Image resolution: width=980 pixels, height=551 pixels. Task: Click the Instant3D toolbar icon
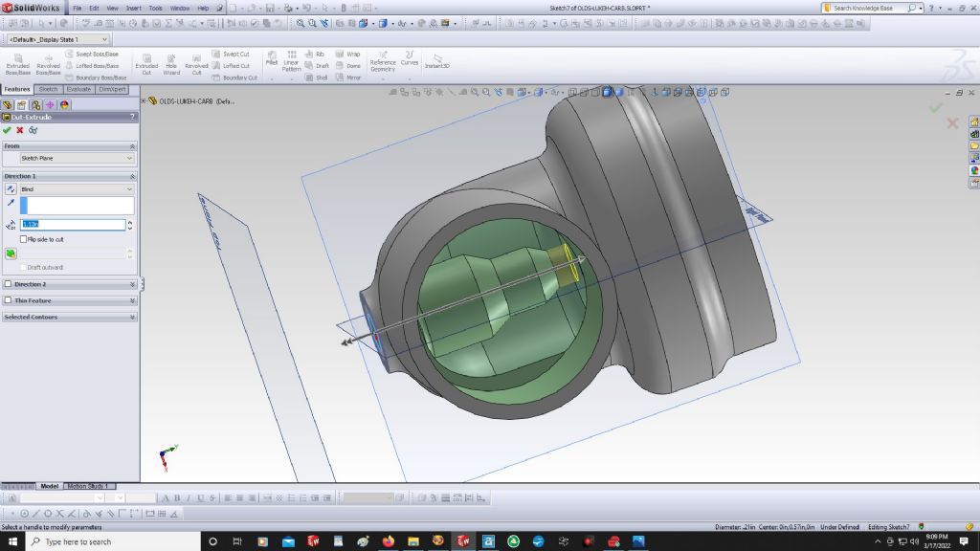click(437, 61)
